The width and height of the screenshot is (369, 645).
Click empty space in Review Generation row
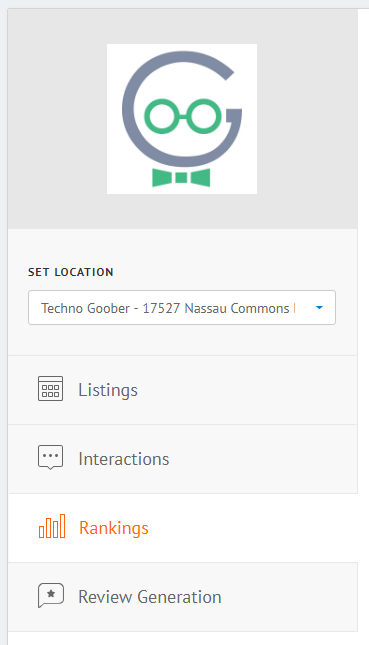(288, 597)
